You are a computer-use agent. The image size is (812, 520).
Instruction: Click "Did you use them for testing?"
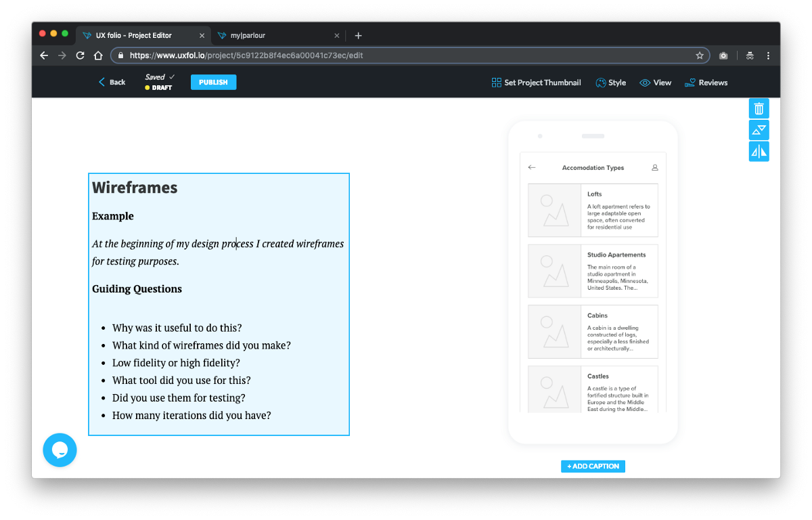(179, 398)
